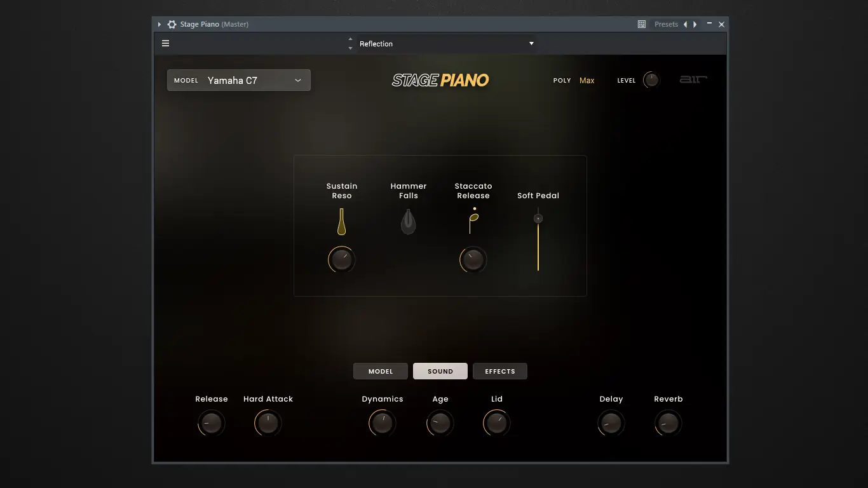Open the preset browser grid icon
Screen dimensions: 868x488
tap(642, 24)
